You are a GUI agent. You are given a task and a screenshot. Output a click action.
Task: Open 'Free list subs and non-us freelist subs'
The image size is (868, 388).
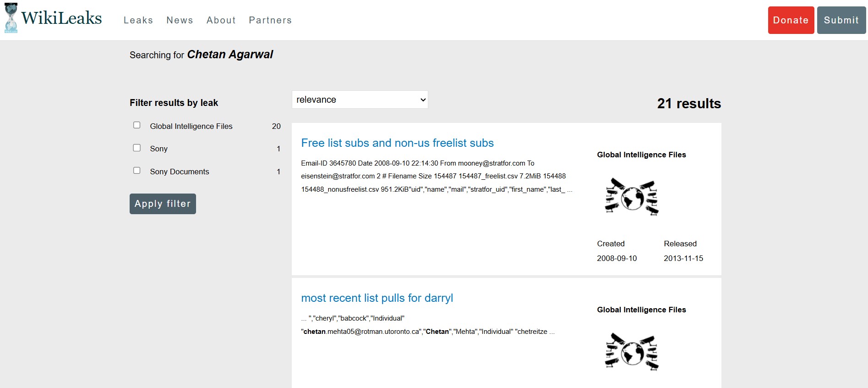click(397, 143)
